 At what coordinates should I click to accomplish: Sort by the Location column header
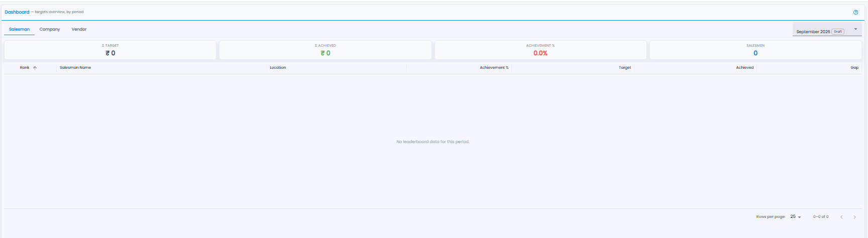tap(278, 68)
